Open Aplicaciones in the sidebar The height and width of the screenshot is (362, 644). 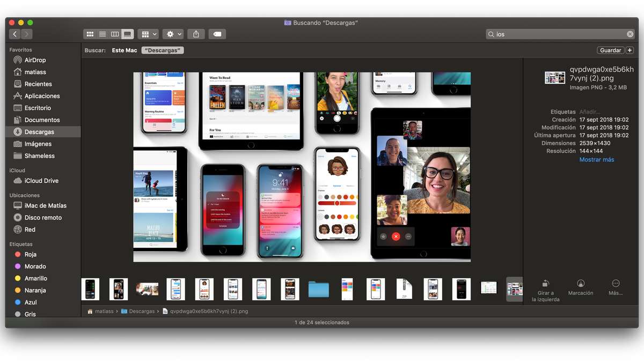coord(43,96)
